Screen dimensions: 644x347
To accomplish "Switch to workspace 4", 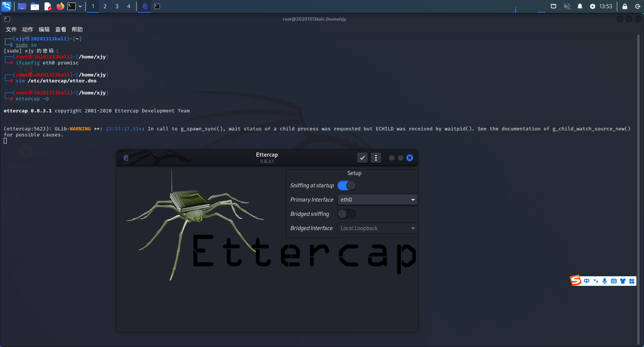I will 129,6.
